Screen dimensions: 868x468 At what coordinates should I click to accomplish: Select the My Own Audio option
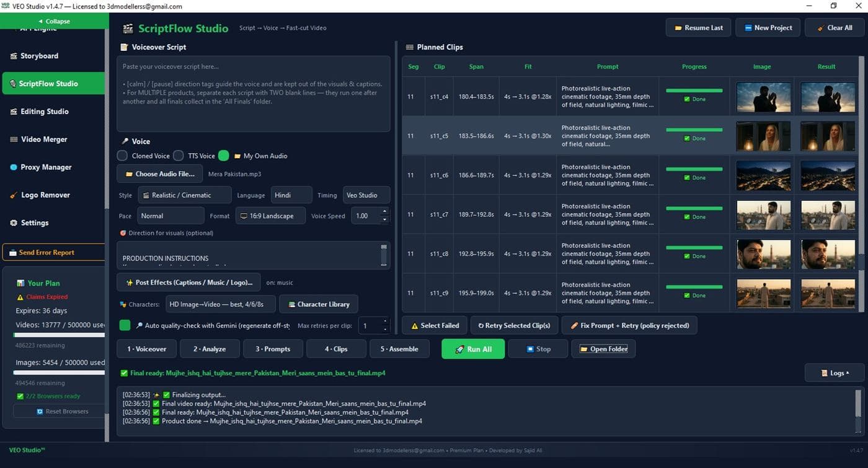point(224,156)
